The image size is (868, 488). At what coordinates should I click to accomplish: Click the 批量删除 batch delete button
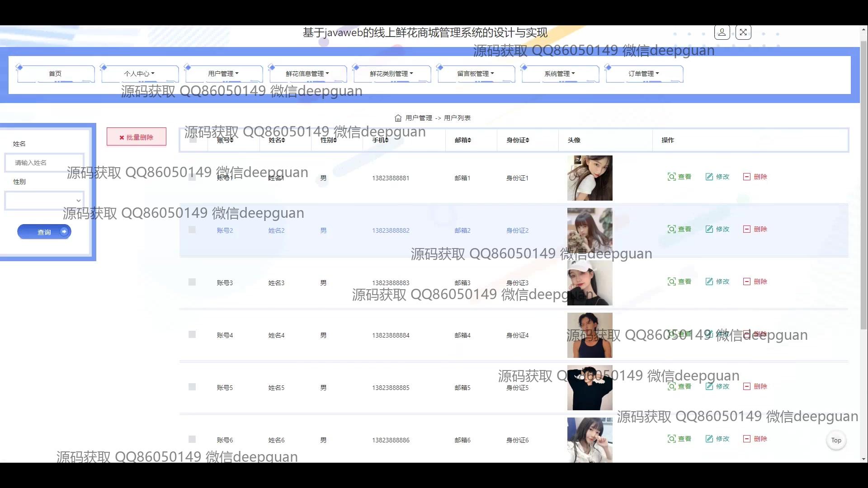click(136, 136)
